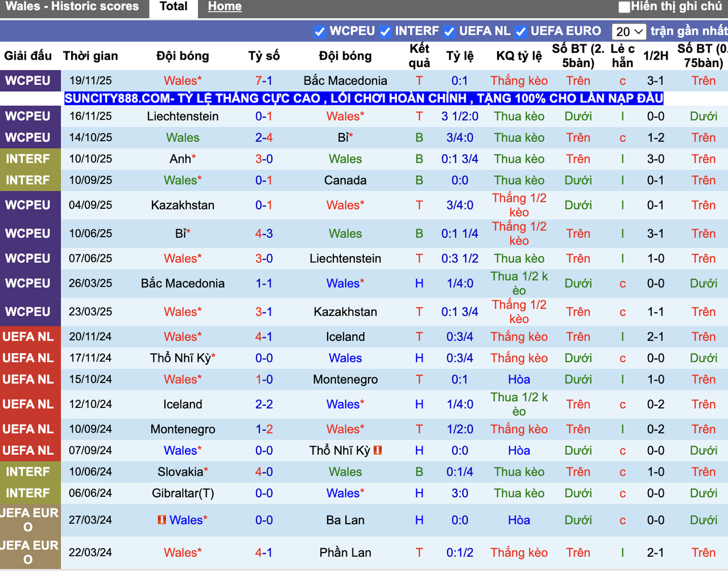
Task: Click Montenegro in the 15/10/24 row
Action: (x=345, y=380)
